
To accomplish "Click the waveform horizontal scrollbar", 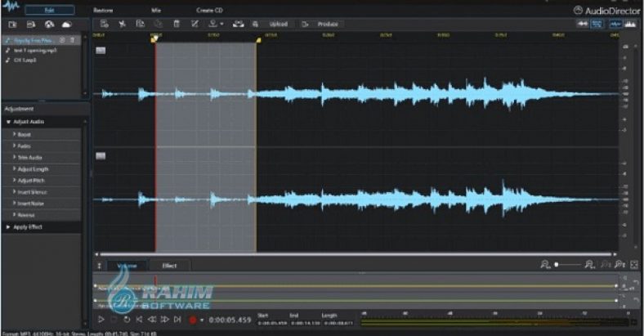I will click(x=356, y=255).
